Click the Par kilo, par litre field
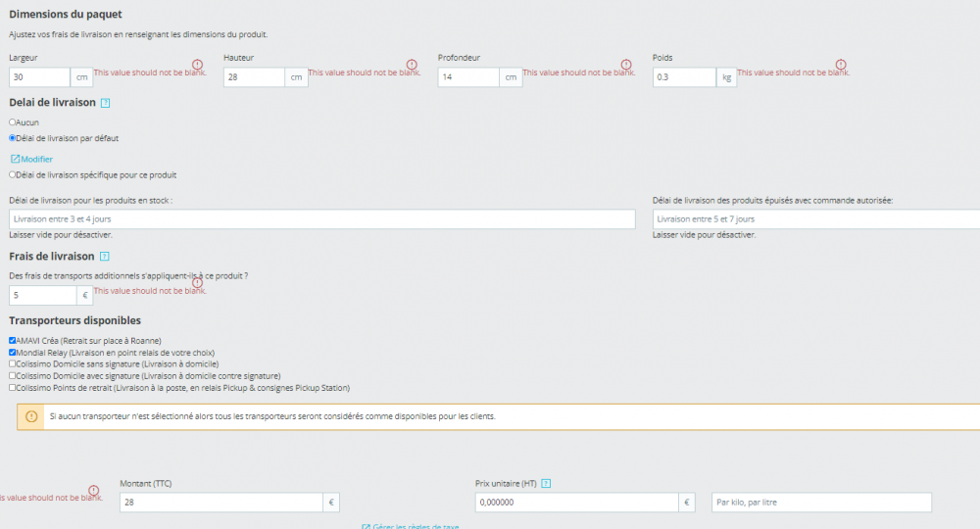The width and height of the screenshot is (980, 529). point(821,503)
